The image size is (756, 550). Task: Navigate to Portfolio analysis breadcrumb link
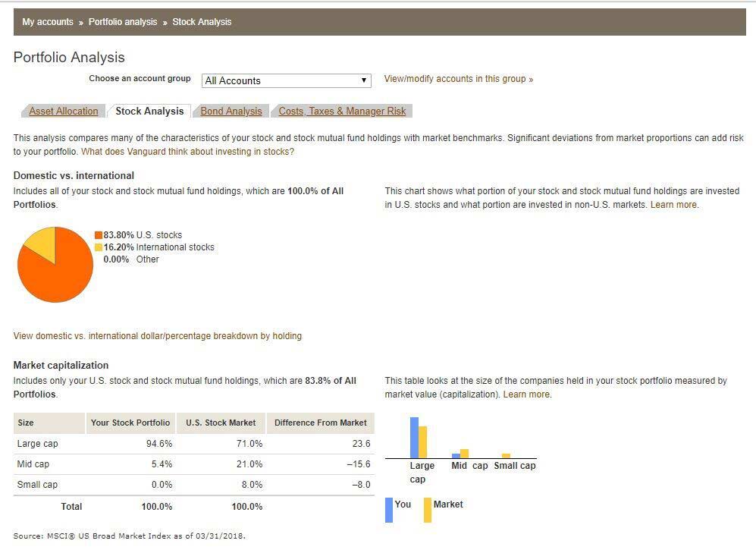[123, 22]
